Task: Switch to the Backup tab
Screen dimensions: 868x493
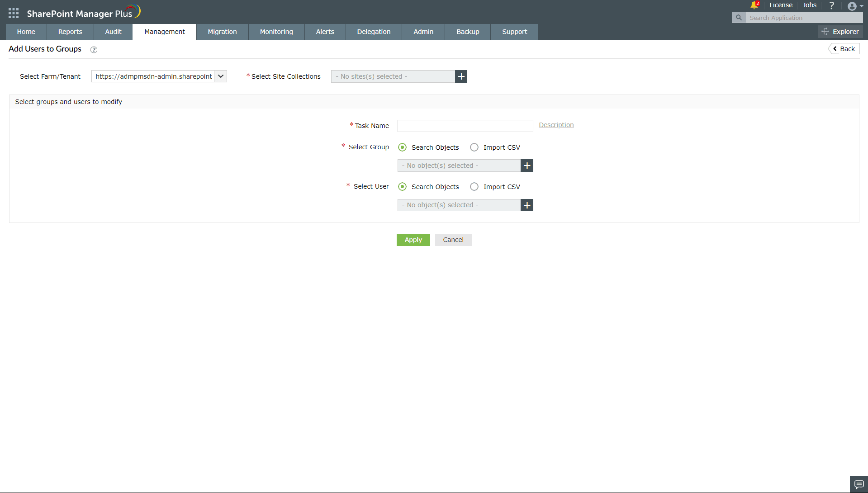Action: coord(468,32)
